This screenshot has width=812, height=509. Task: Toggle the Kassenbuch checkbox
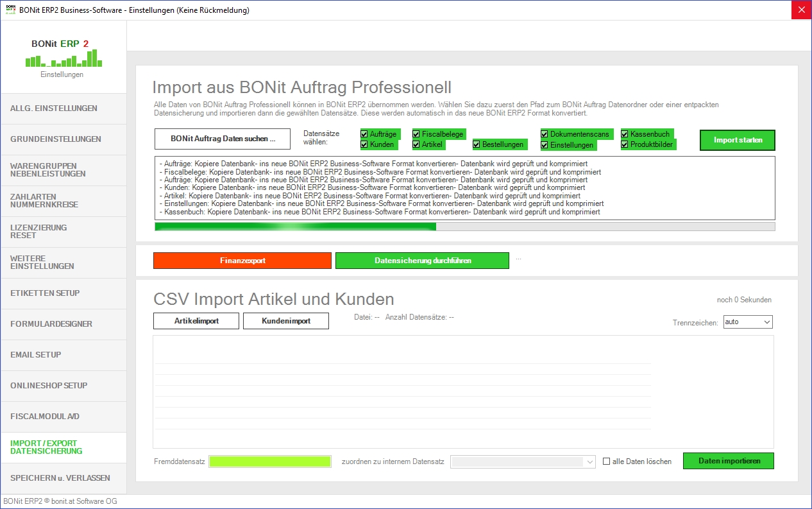[625, 134]
